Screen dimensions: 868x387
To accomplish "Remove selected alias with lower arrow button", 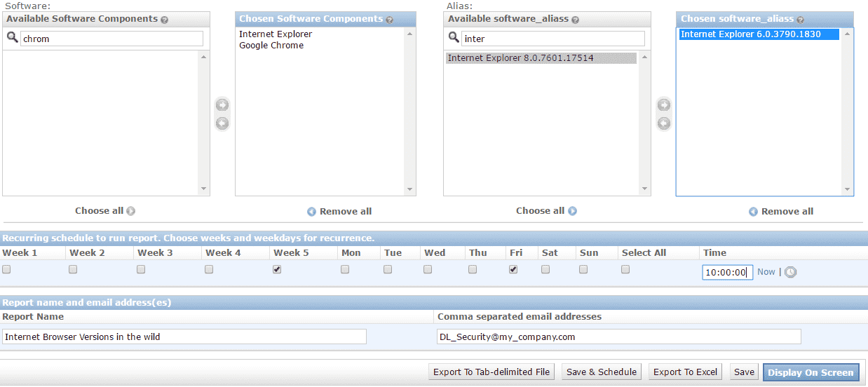I will (664, 123).
